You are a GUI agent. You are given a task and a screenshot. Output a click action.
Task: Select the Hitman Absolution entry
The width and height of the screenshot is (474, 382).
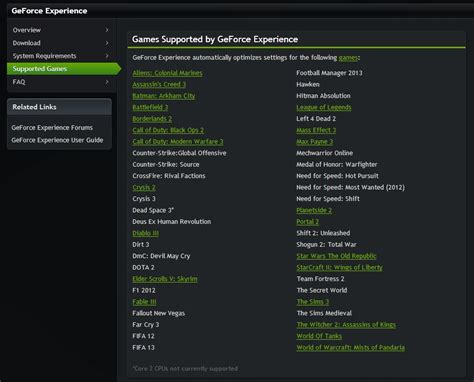point(323,96)
